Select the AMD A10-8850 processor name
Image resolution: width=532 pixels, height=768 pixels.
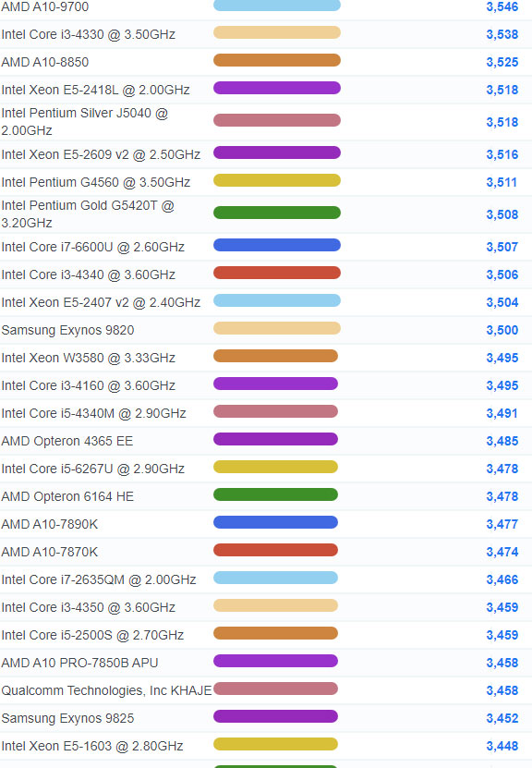(x=45, y=62)
